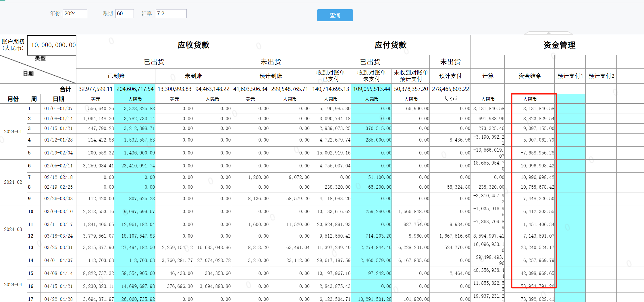Select the 2024-03 month cell
Screen dimensions: 644x302
pos(13,230)
